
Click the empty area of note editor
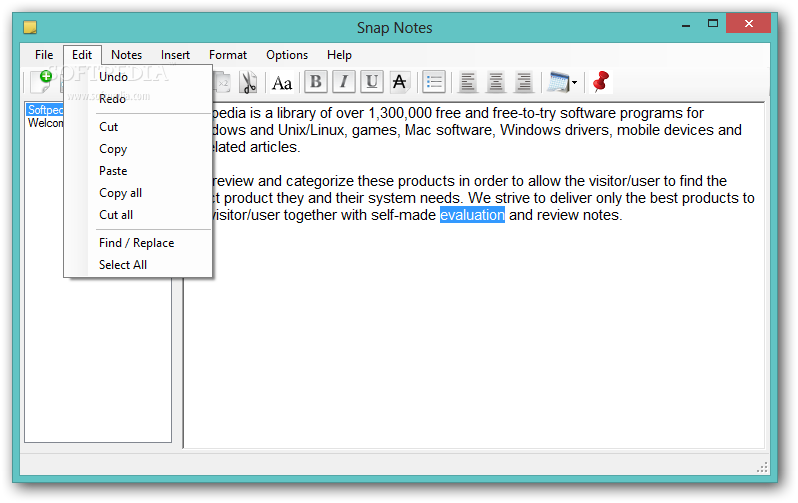(473, 336)
